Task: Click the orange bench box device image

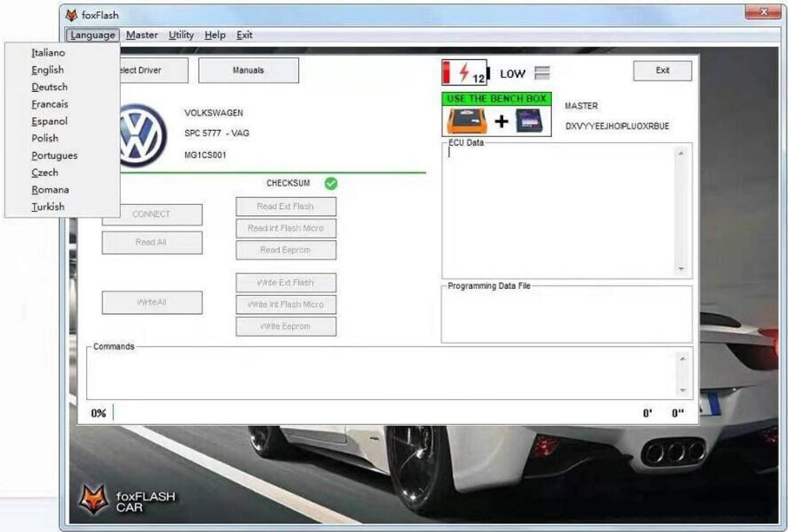Action: coord(467,121)
